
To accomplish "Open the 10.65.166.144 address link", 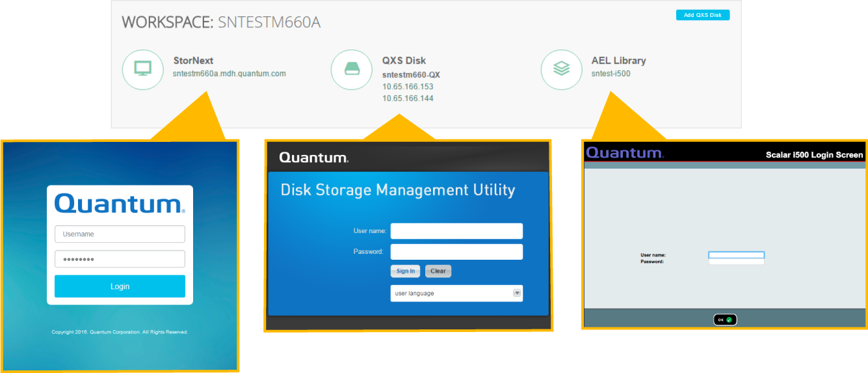I will click(408, 98).
